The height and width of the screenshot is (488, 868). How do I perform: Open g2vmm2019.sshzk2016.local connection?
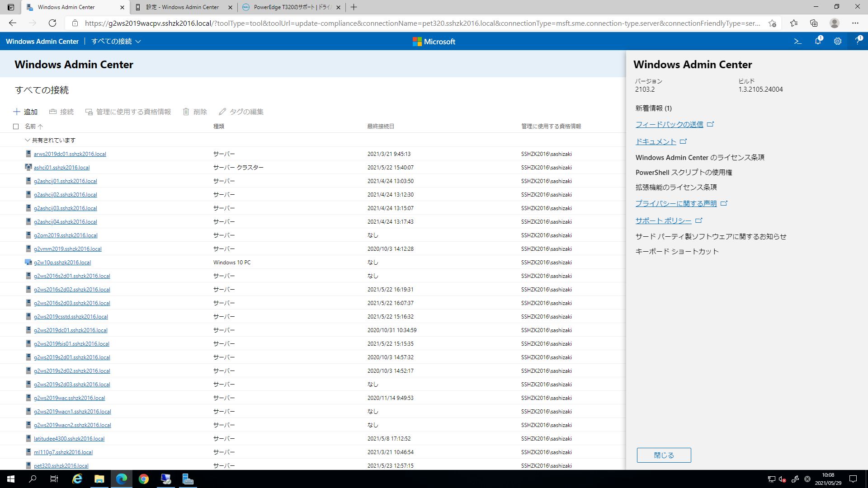click(x=67, y=249)
